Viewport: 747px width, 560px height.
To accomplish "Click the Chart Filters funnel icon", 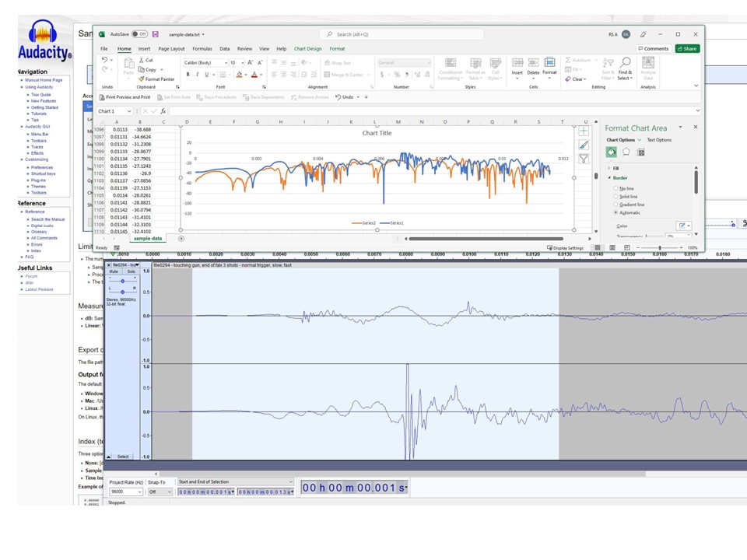I will [584, 159].
